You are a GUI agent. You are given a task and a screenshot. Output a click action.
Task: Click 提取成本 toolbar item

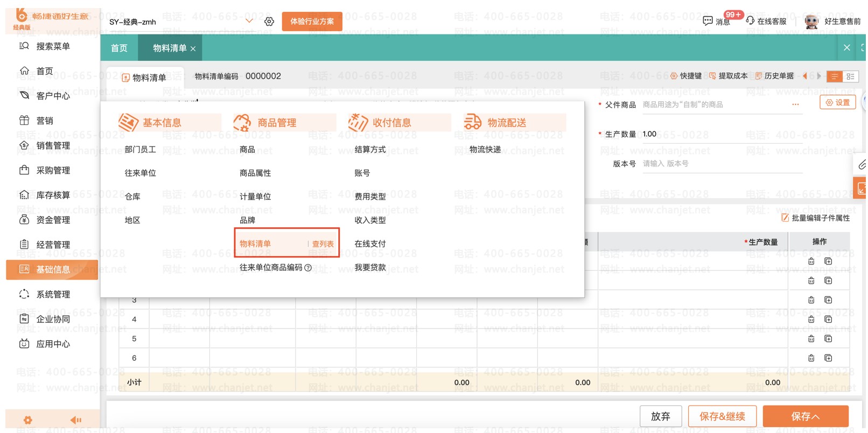coord(728,76)
